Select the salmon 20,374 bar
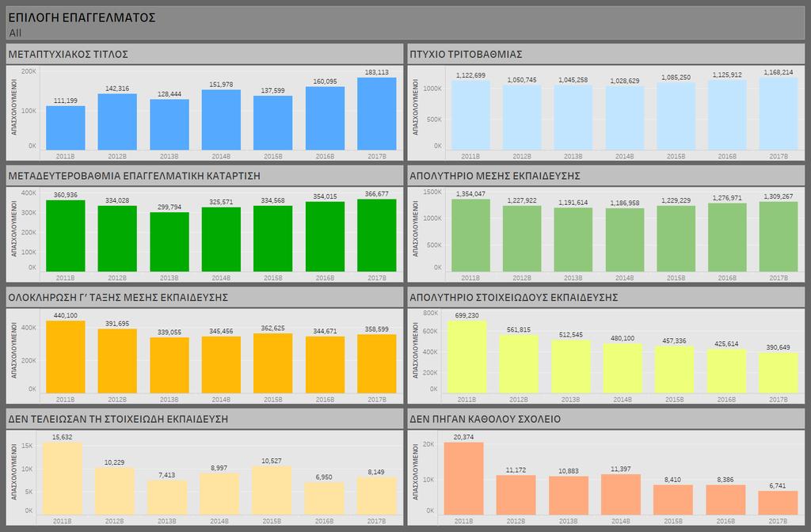Image resolution: width=811 pixels, height=532 pixels. click(463, 478)
